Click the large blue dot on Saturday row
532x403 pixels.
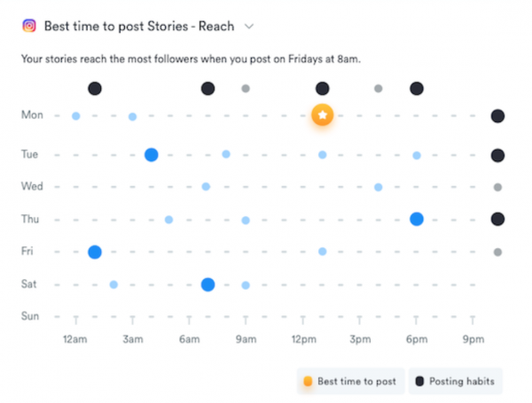pyautogui.click(x=207, y=284)
